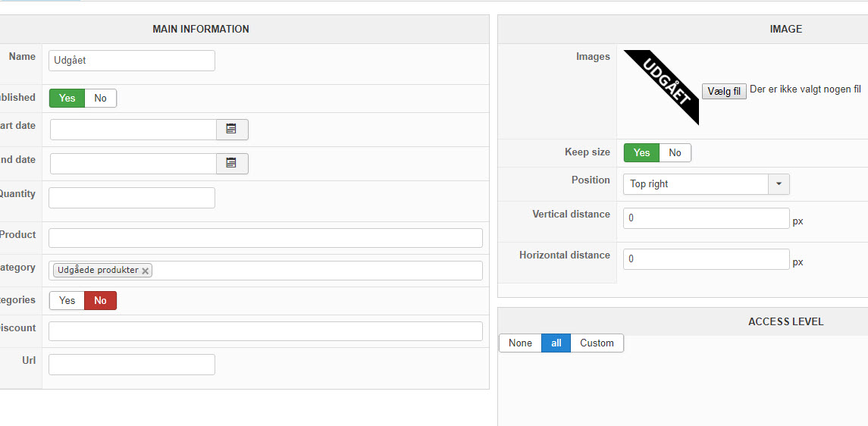Click into the Url field
Screen dimensions: 868x426
tap(132, 365)
